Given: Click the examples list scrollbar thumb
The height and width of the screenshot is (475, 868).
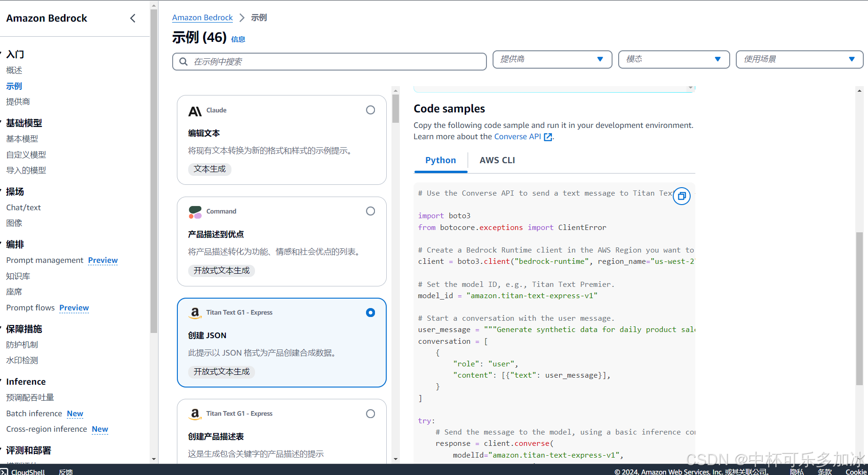Looking at the screenshot, I should (396, 109).
